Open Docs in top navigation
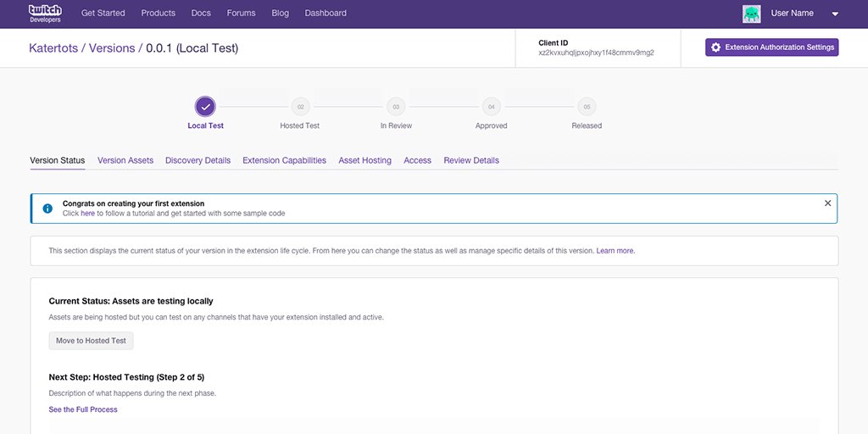 201,13
